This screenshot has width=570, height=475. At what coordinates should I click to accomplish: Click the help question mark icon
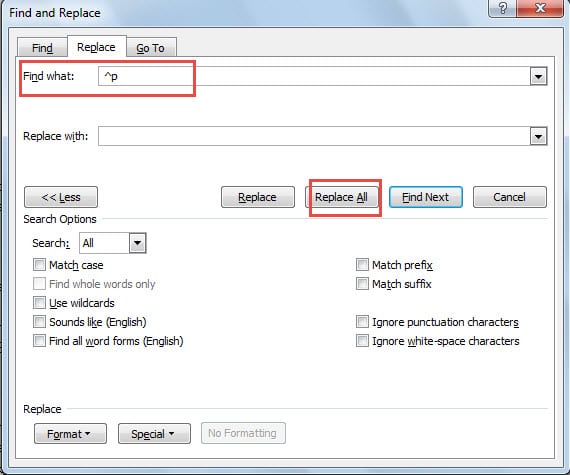[502, 8]
